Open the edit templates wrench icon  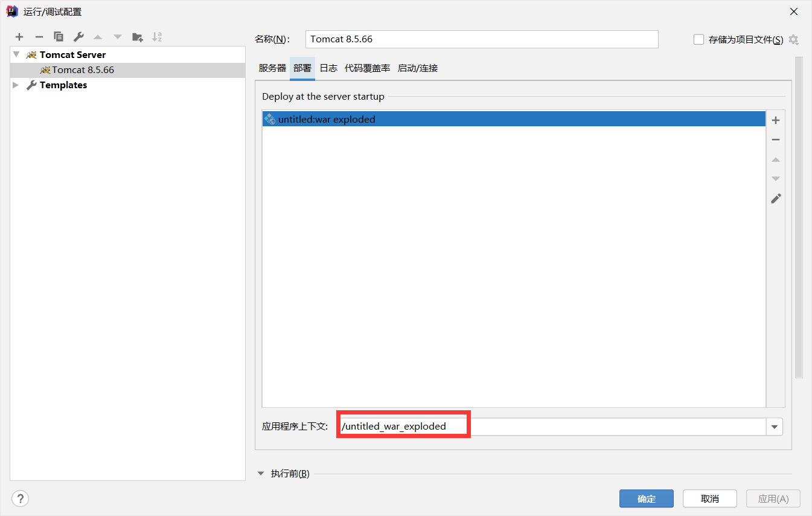coord(78,37)
